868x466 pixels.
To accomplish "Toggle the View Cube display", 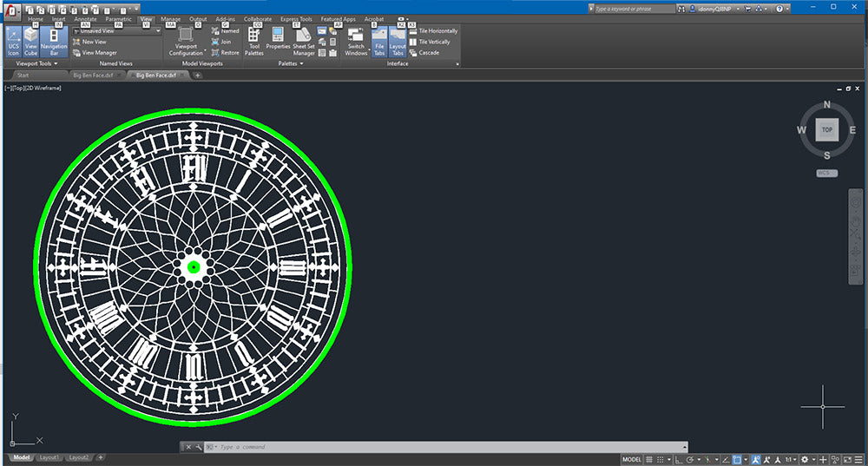I will click(x=31, y=42).
